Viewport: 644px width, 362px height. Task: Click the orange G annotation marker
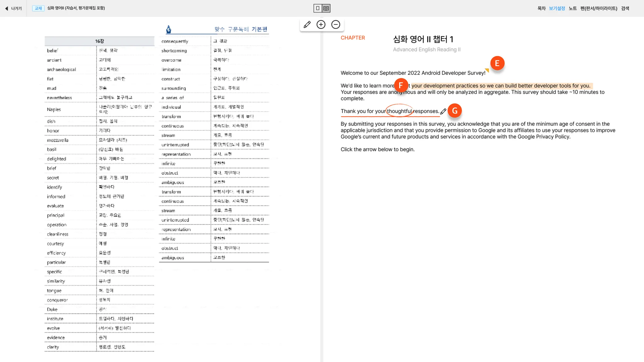tap(454, 111)
